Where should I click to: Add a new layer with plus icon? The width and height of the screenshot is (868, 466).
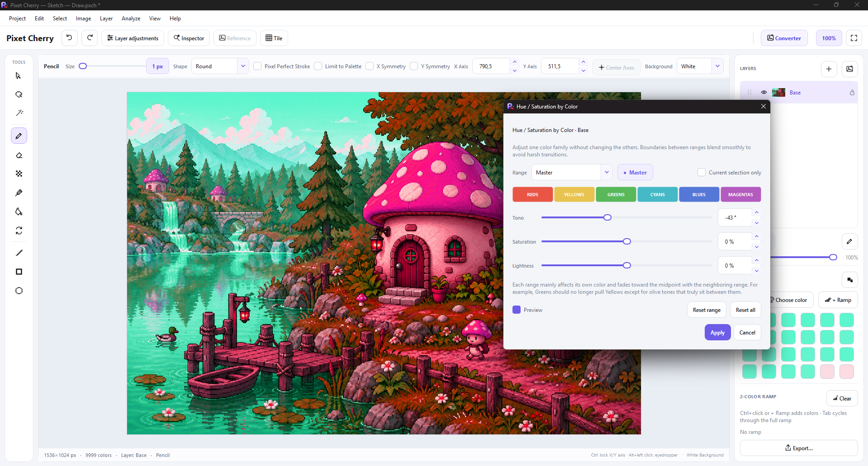[x=829, y=69]
